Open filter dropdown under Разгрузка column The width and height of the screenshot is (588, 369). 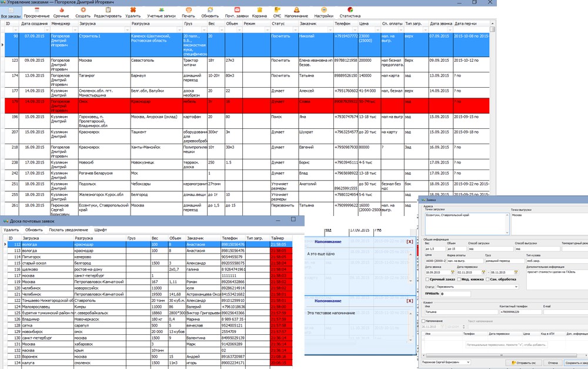pos(179,29)
